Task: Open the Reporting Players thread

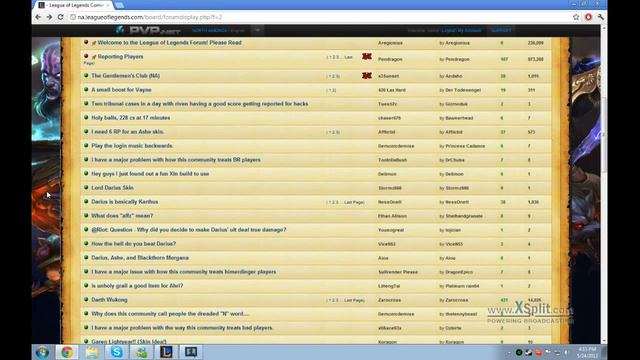Action: coord(120,57)
